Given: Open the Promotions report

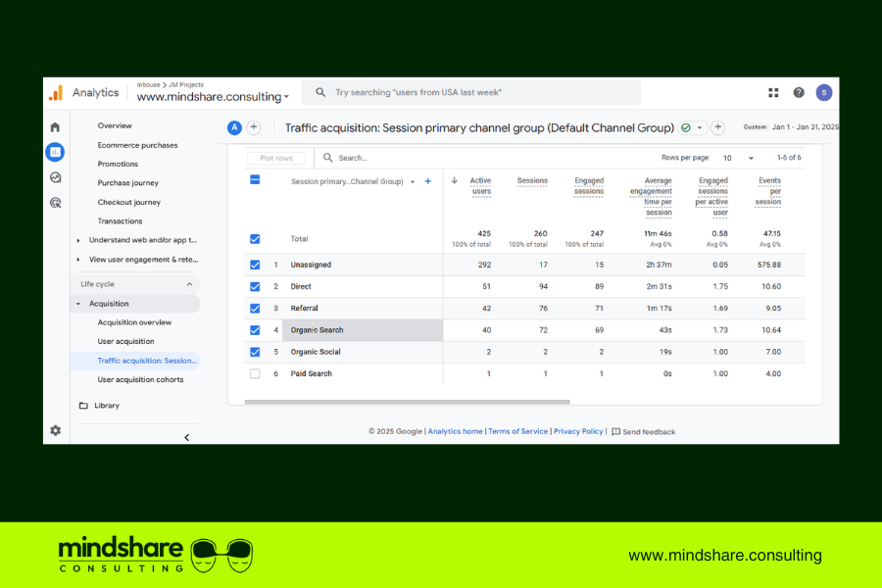Looking at the screenshot, I should tap(118, 164).
